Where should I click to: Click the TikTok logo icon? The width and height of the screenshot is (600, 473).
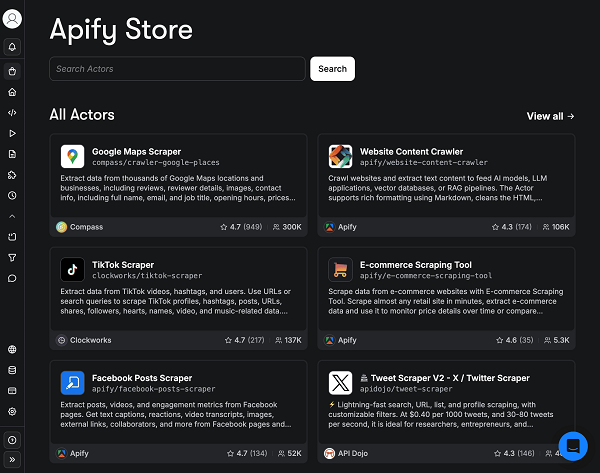[x=72, y=269]
